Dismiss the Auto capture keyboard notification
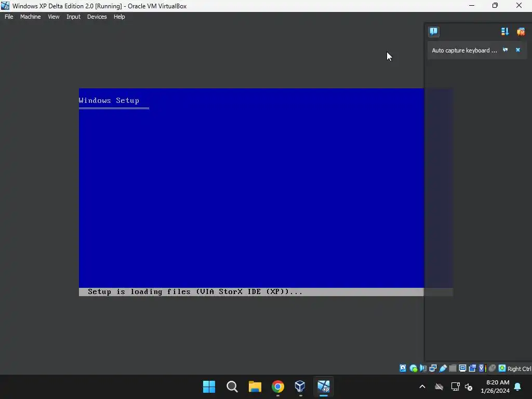This screenshot has height=399, width=532. [x=518, y=50]
